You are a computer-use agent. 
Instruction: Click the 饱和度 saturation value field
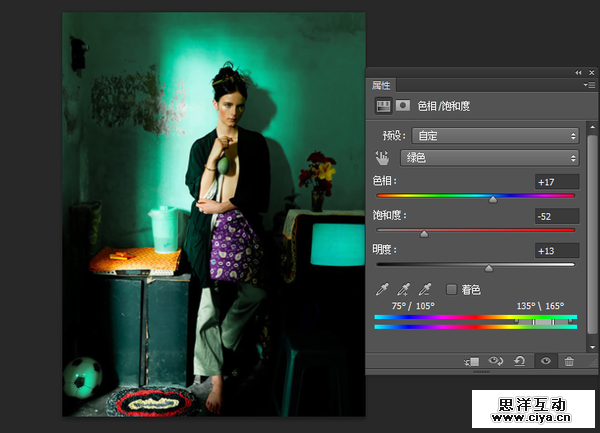556,215
